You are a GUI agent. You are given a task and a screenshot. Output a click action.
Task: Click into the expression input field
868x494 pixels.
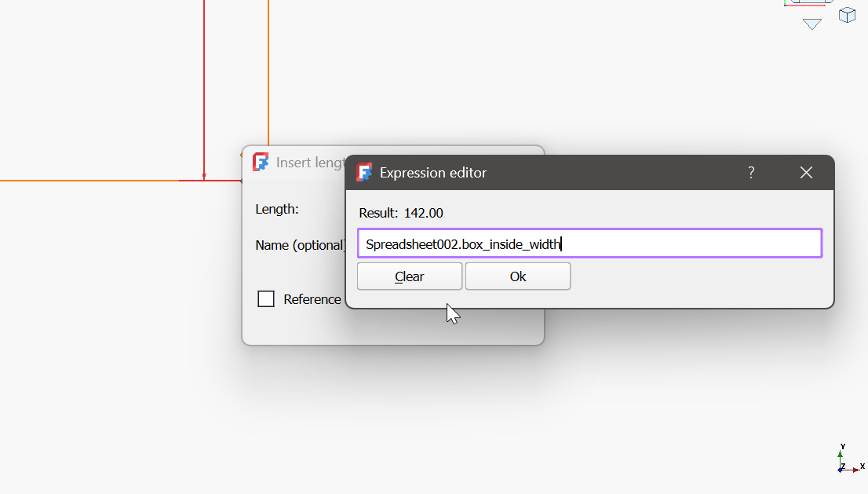(589, 243)
